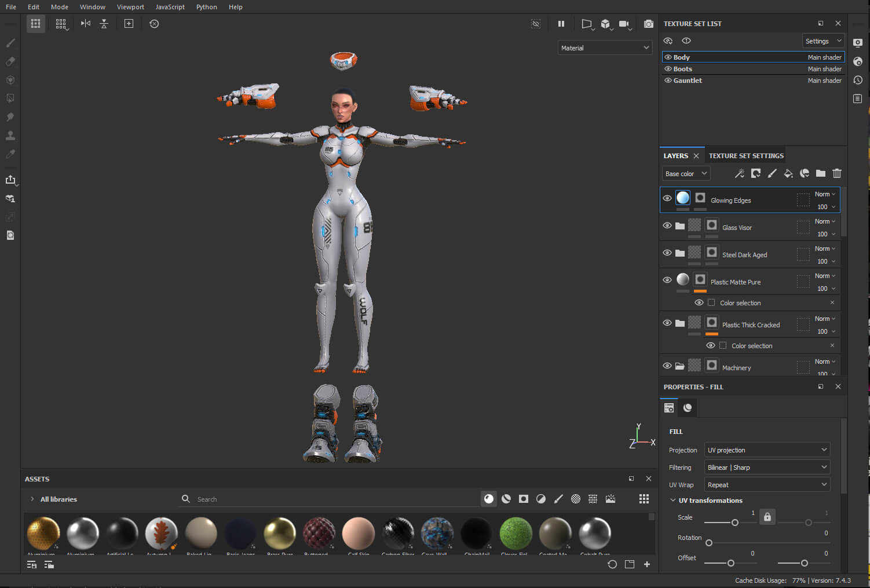Open the Viewport menu
The height and width of the screenshot is (588, 870).
(130, 7)
